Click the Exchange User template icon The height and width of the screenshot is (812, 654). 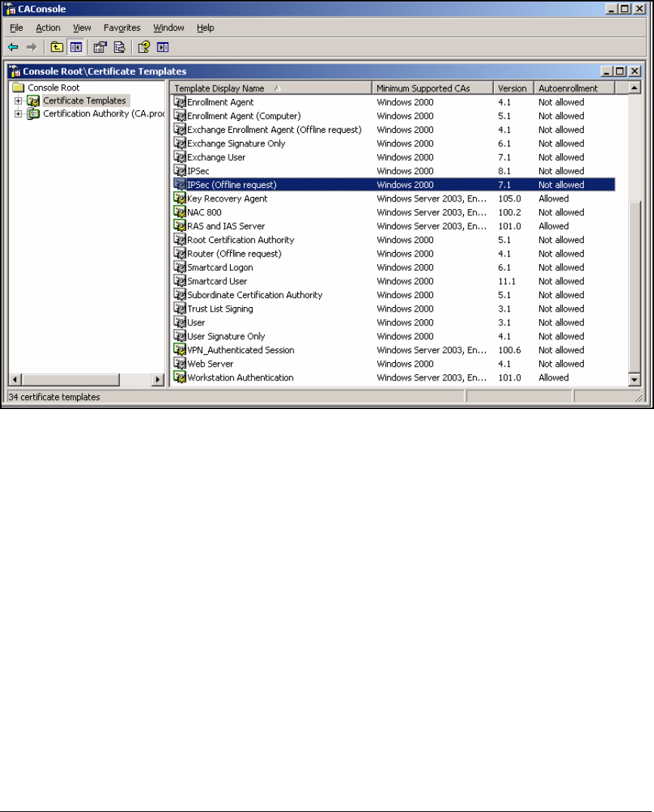180,156
